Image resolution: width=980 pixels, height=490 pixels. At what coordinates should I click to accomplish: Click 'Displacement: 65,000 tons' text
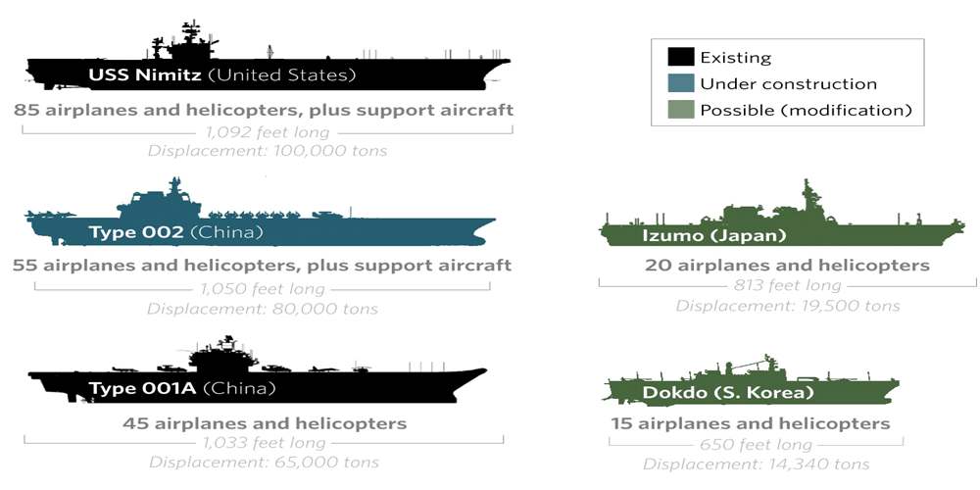pyautogui.click(x=264, y=463)
